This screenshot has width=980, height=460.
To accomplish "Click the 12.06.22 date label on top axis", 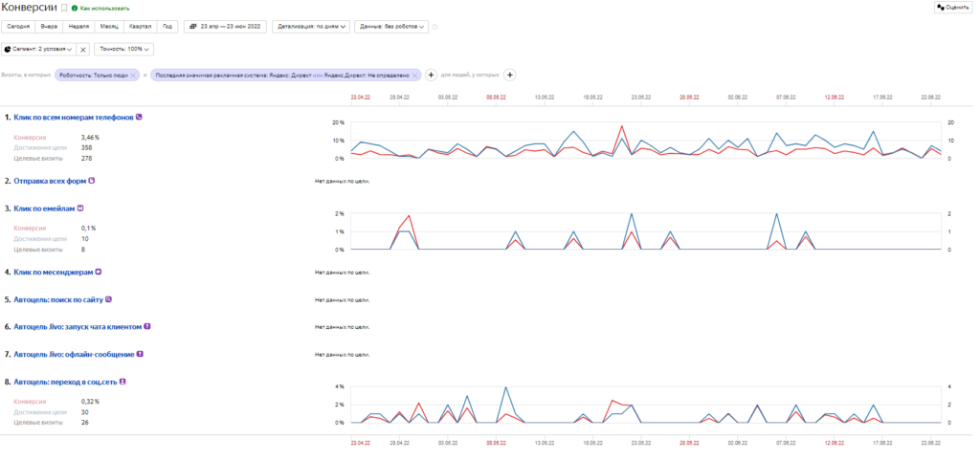I will click(834, 98).
